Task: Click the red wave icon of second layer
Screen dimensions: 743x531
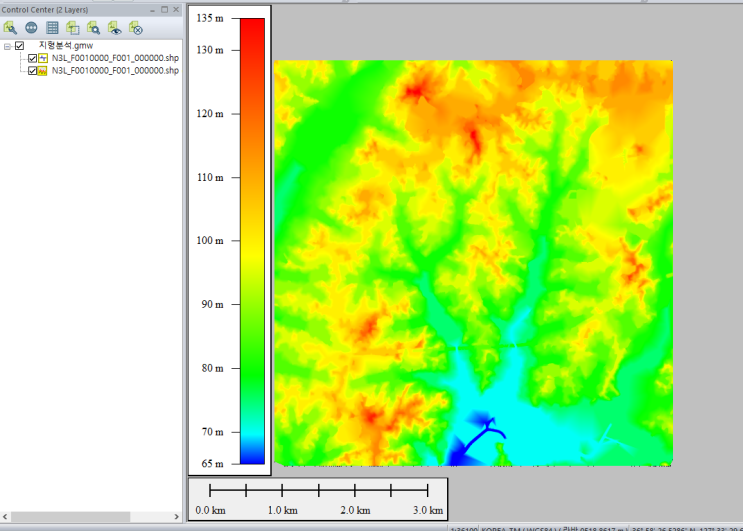Action: (x=43, y=71)
